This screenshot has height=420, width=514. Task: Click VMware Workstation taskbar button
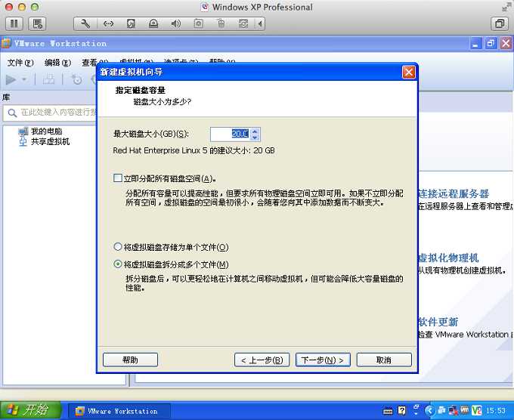coord(119,411)
